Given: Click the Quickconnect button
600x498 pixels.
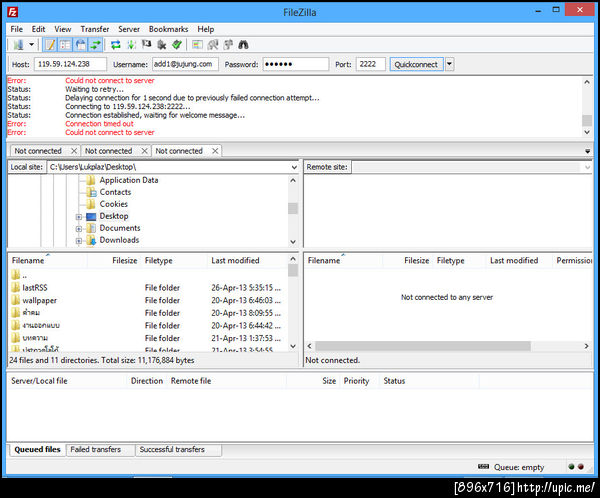Looking at the screenshot, I should (416, 64).
